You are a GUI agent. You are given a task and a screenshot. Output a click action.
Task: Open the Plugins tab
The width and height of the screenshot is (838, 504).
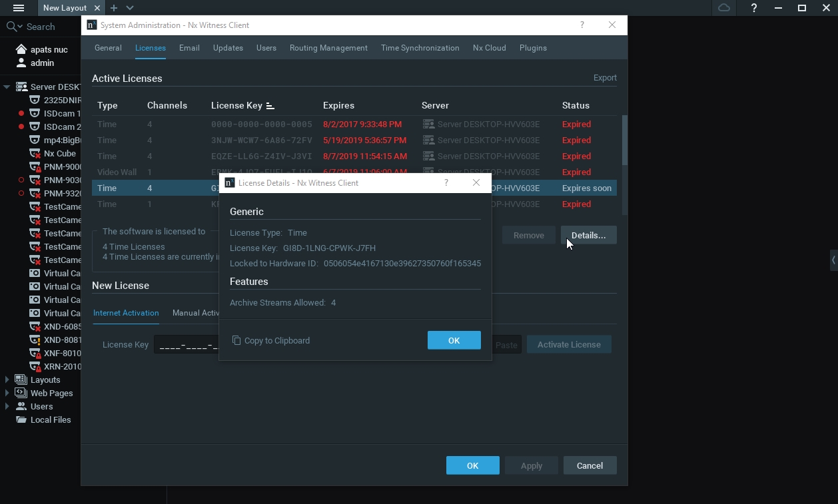coord(533,48)
